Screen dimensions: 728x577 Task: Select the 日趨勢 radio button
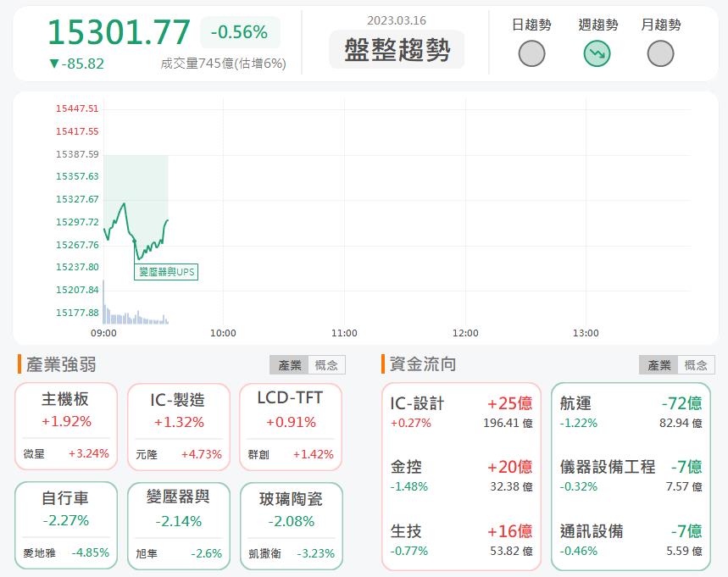(x=531, y=53)
